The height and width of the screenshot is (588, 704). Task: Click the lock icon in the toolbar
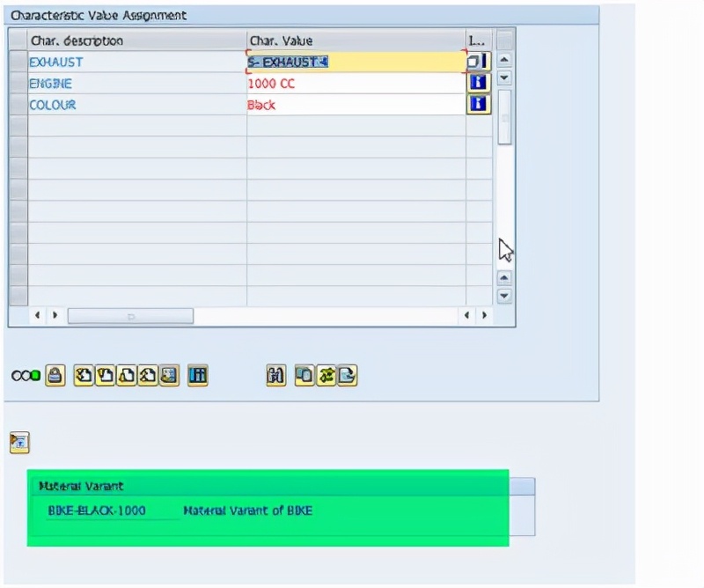[x=54, y=375]
